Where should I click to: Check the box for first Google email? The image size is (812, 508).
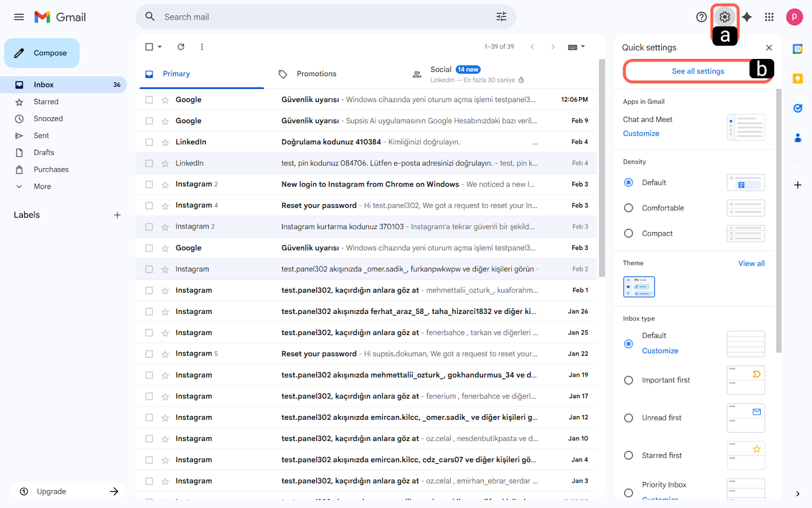(149, 100)
